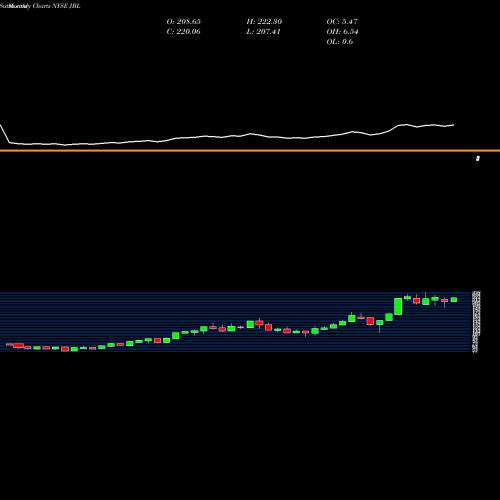Click the tallest green candlestick in the chart

[398, 306]
